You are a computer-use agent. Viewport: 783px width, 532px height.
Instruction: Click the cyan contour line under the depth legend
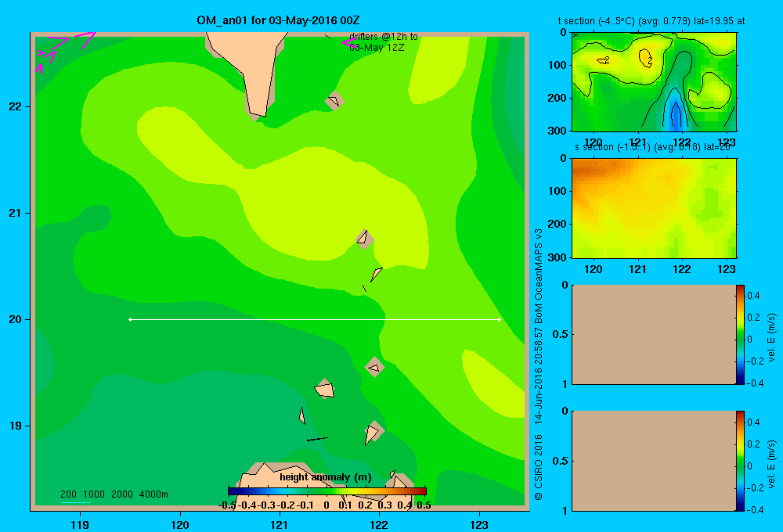(75, 502)
